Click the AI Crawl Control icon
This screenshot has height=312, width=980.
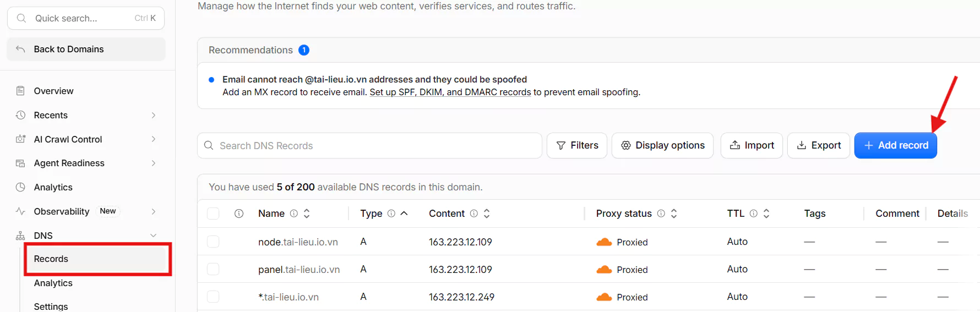click(20, 139)
